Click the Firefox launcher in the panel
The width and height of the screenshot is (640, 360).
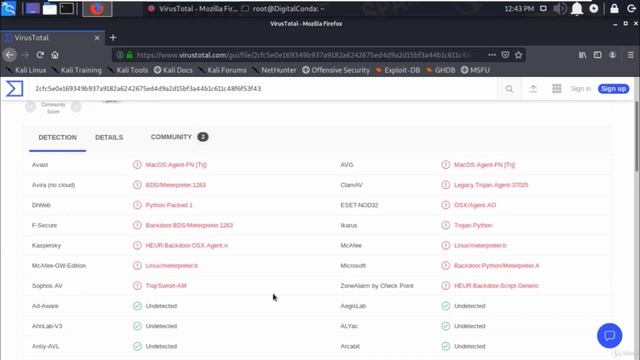pos(97,9)
